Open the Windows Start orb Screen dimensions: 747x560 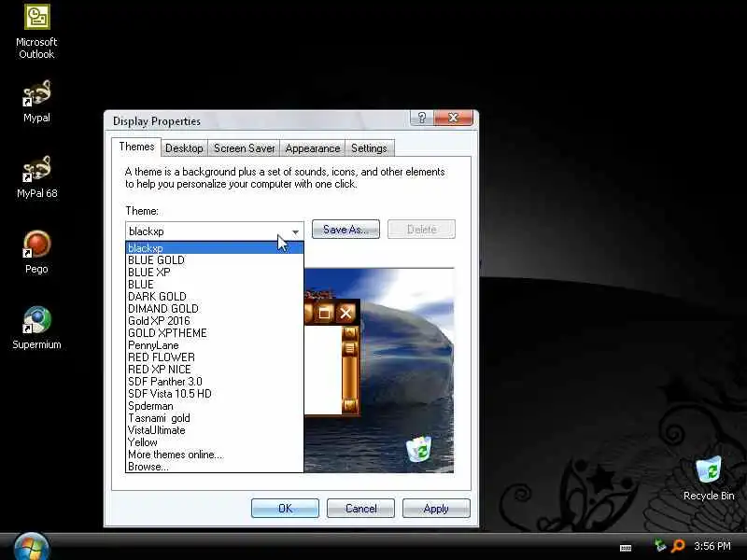click(x=32, y=547)
